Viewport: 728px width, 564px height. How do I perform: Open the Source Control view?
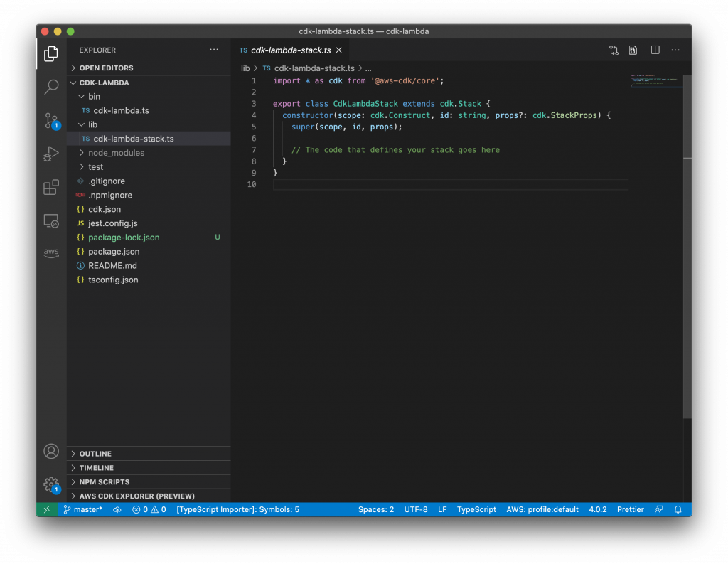coord(51,120)
